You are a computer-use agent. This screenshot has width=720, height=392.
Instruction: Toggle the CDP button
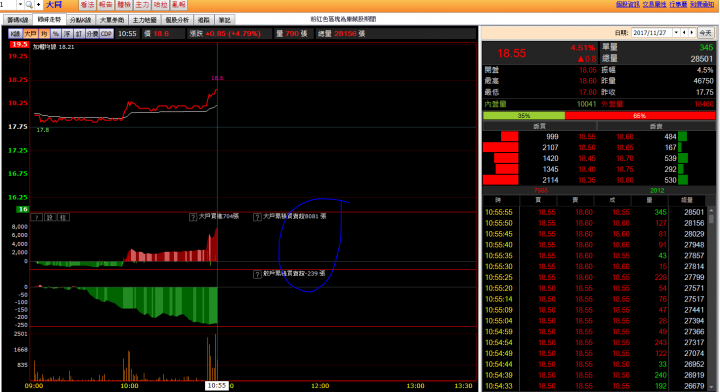pyautogui.click(x=107, y=34)
